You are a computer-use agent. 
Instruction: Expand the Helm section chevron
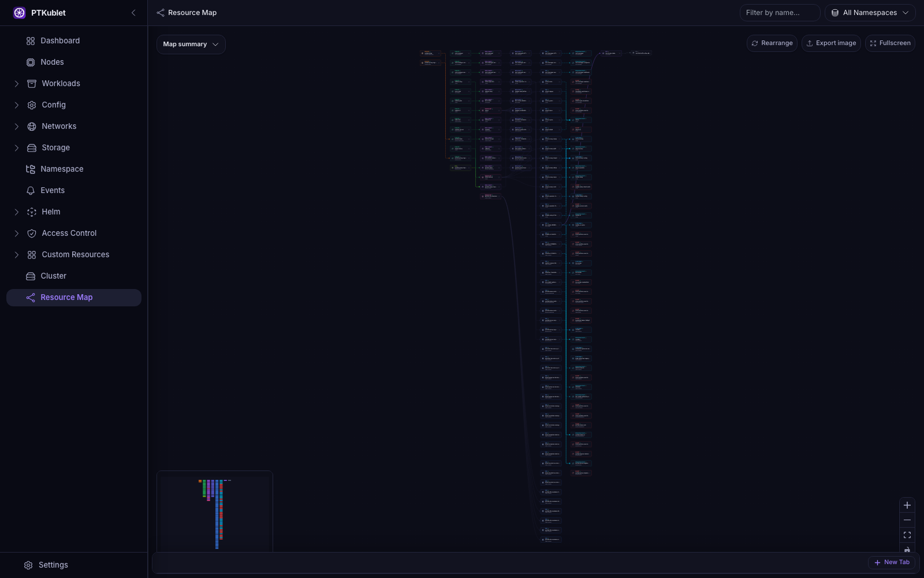pos(17,212)
